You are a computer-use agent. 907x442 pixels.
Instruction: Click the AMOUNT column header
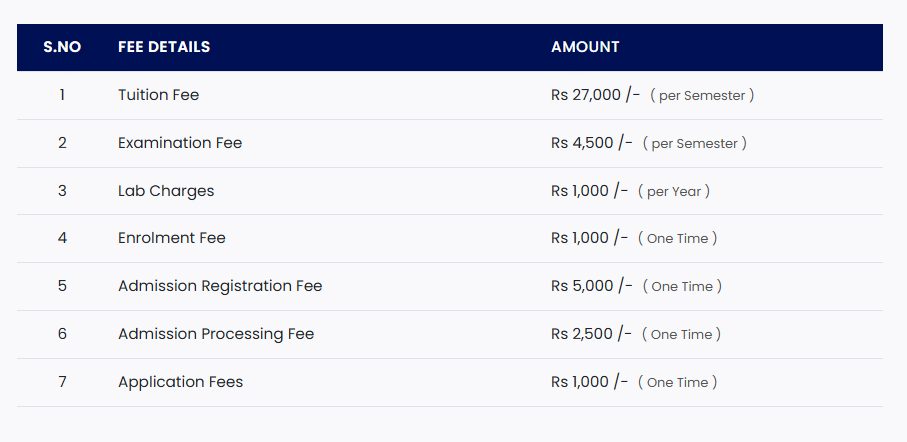pyautogui.click(x=585, y=47)
